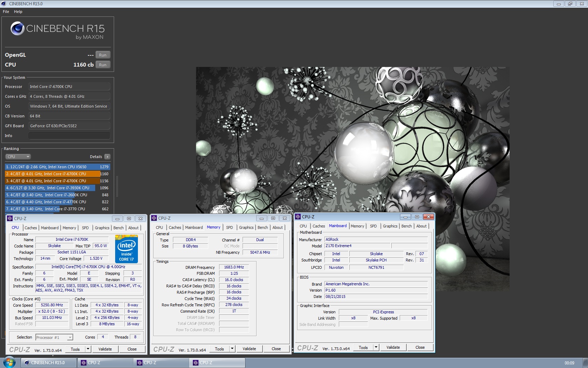Switch to Caches tab in CPU window

tap(31, 228)
